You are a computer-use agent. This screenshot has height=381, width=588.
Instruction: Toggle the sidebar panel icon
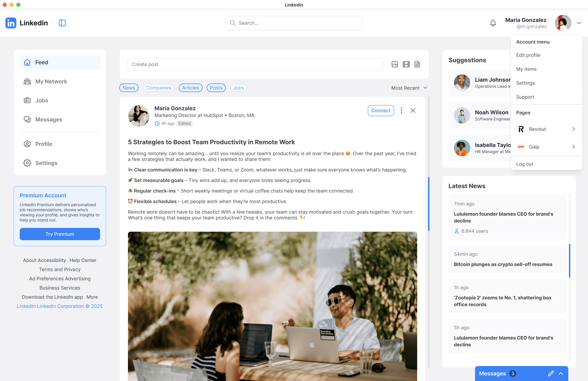pos(62,23)
